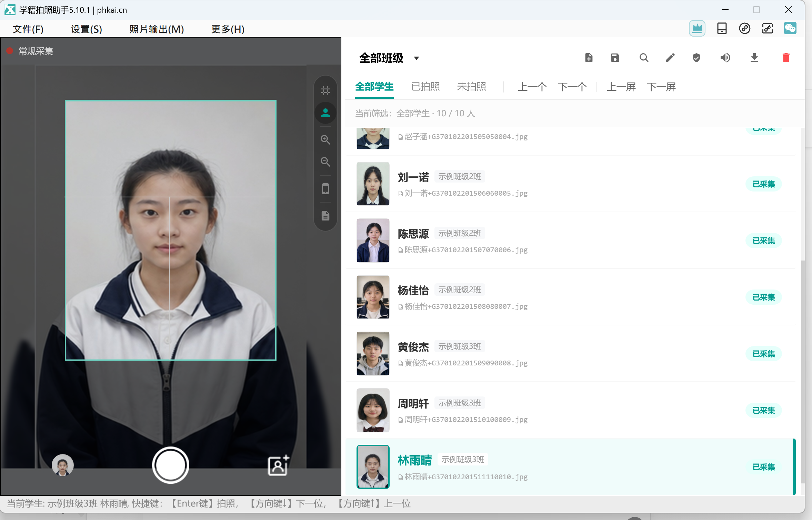Screen dimensions: 812x520
Task: Toggle the grid overlay icon in camera panel
Action: click(325, 91)
